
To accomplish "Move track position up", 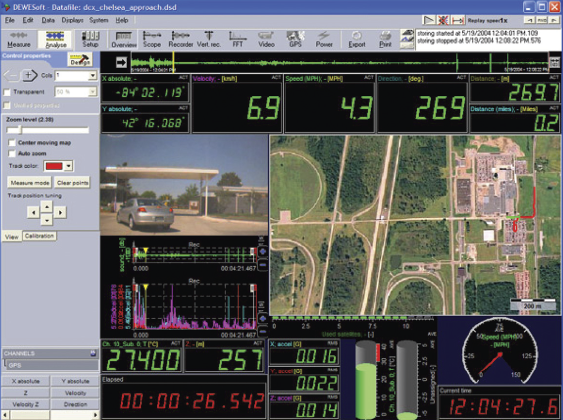I will coord(47,206).
